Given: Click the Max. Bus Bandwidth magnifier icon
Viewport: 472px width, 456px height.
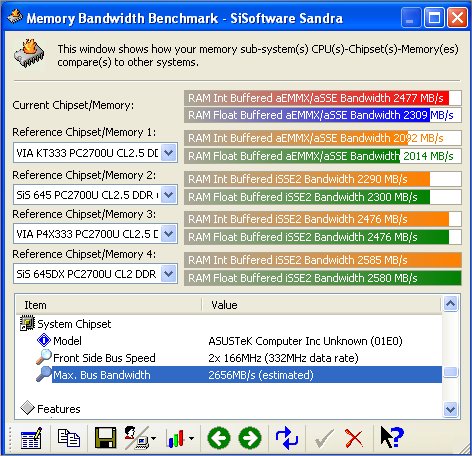Looking at the screenshot, I should pyautogui.click(x=44, y=374).
